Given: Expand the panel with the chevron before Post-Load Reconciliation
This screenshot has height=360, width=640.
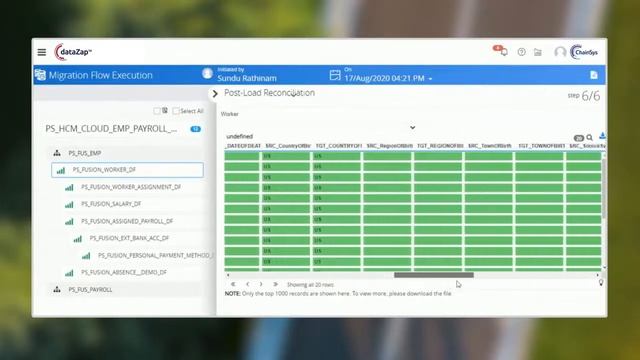Looking at the screenshot, I should click(x=215, y=94).
